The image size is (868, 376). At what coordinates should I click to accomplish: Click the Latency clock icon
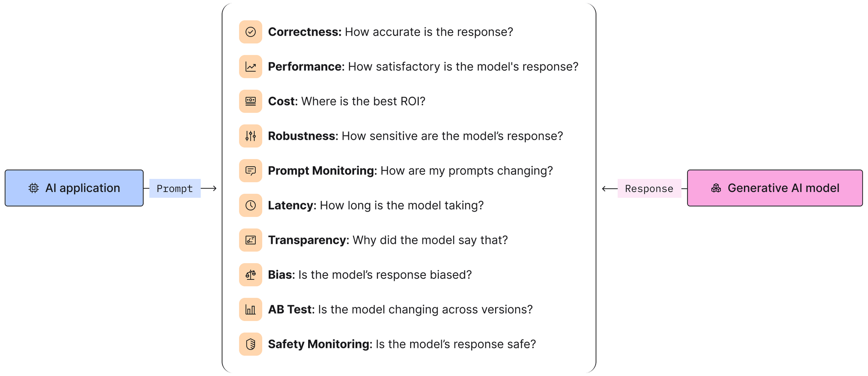(x=250, y=206)
